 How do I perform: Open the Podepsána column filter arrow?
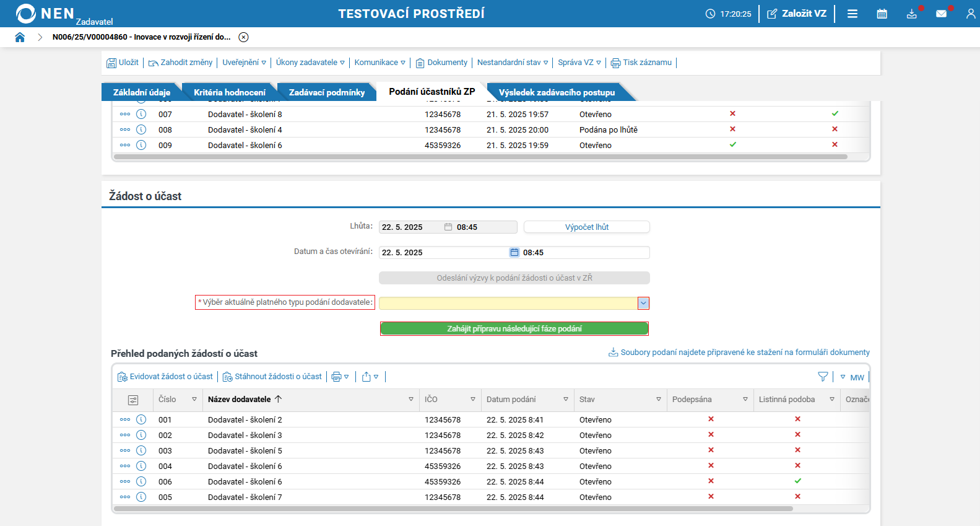tap(745, 400)
